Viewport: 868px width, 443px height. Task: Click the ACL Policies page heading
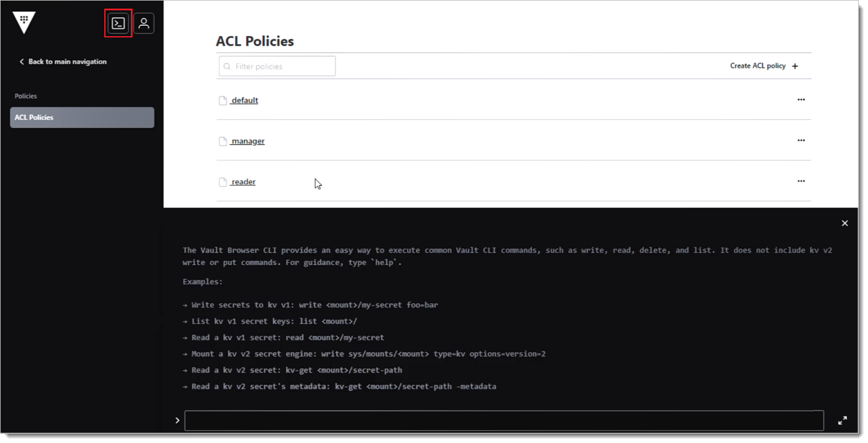(x=255, y=41)
